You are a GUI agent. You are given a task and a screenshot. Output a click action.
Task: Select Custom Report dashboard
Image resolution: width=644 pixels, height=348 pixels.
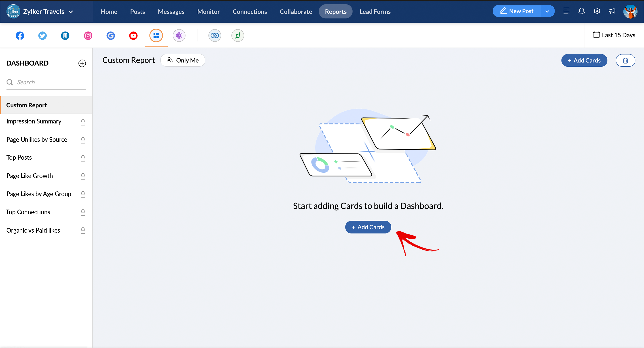(x=47, y=105)
